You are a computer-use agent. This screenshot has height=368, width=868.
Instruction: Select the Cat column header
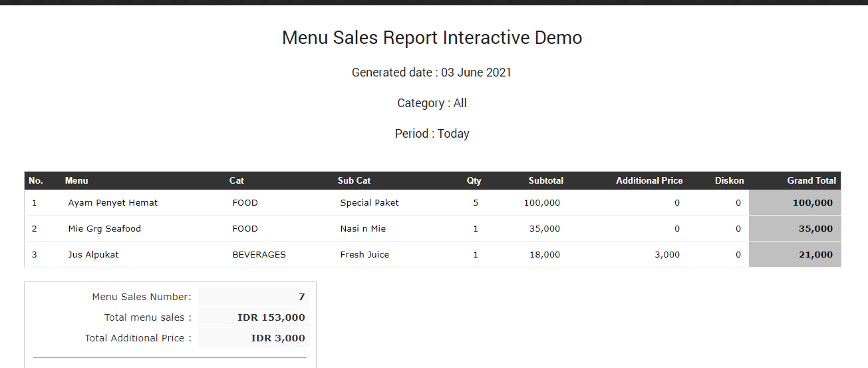point(237,180)
